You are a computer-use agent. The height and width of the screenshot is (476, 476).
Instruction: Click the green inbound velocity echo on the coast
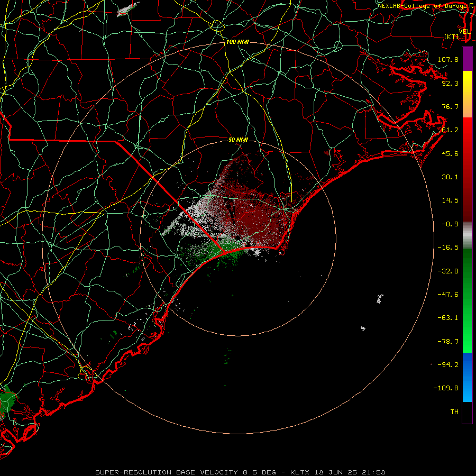tap(226, 249)
